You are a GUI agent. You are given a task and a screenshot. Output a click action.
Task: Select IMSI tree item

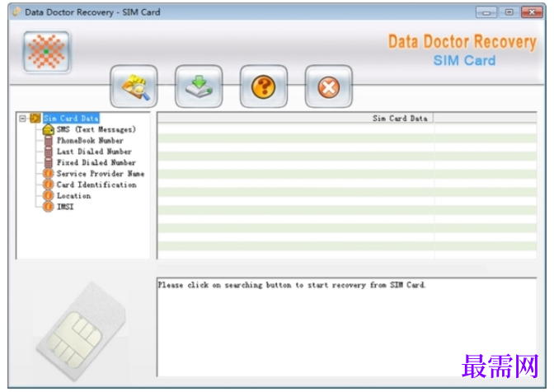(65, 207)
